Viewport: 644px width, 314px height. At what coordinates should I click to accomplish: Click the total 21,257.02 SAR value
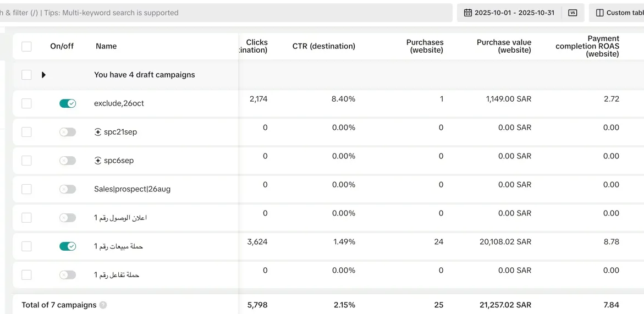(x=505, y=305)
